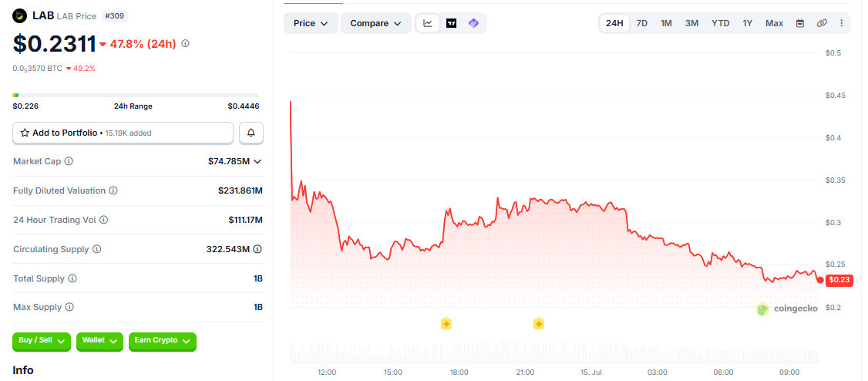The width and height of the screenshot is (868, 381).
Task: Click the $0.4446 range high value
Action: pos(243,106)
